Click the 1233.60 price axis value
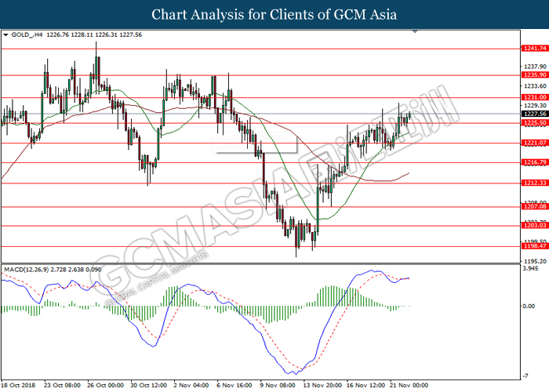The height and width of the screenshot is (392, 549). (535, 86)
